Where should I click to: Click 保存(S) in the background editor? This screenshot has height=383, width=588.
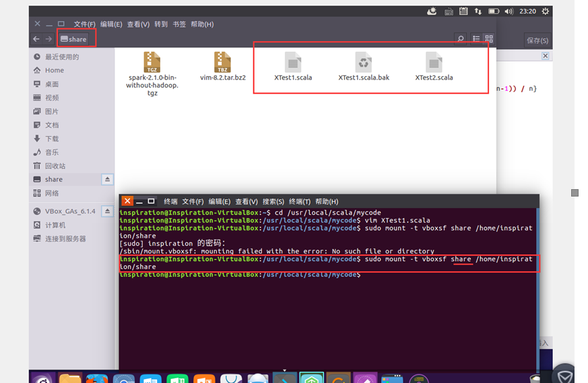[537, 40]
